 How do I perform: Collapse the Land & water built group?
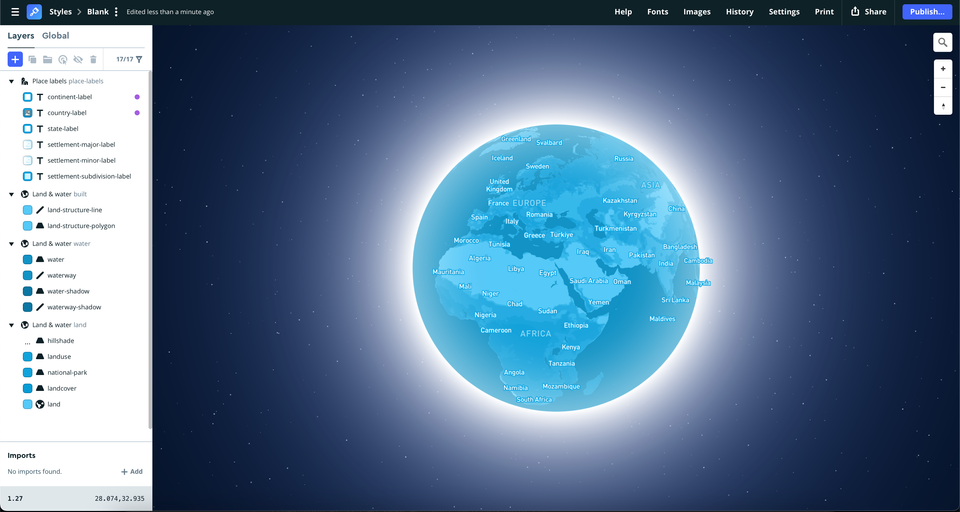(x=12, y=194)
